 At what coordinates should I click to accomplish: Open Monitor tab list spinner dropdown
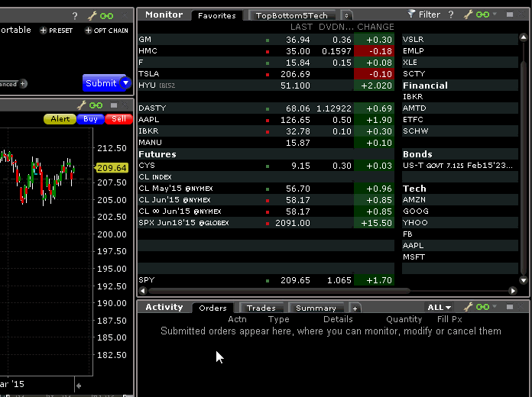pyautogui.click(x=346, y=15)
